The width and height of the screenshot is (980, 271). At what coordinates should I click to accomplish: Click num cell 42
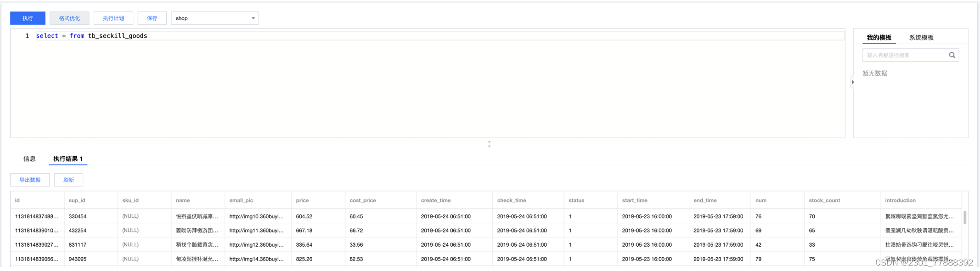pyautogui.click(x=777, y=245)
